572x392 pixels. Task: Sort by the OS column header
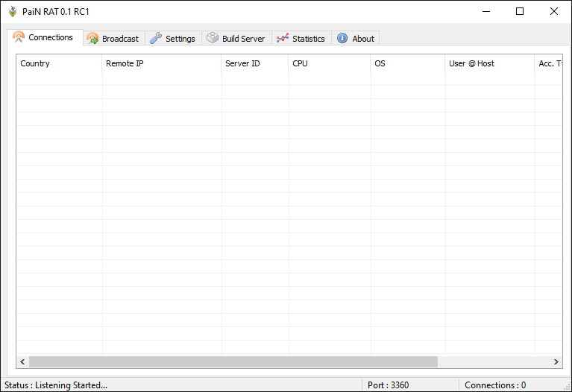tap(407, 63)
